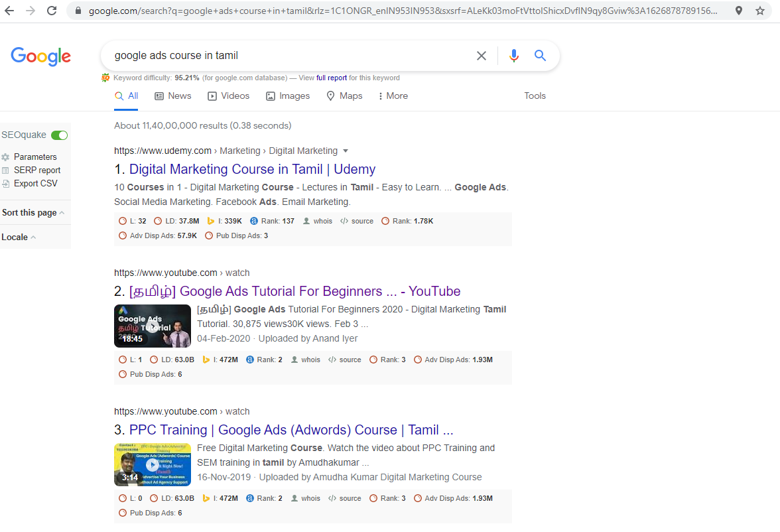Open the Google logo homepage
Viewport: 780px width, 532px height.
point(40,56)
